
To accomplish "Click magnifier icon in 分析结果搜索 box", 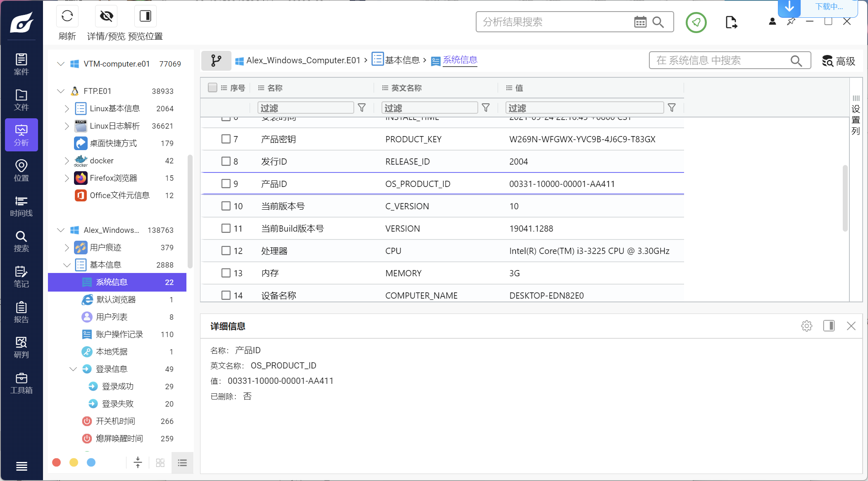I will point(658,22).
